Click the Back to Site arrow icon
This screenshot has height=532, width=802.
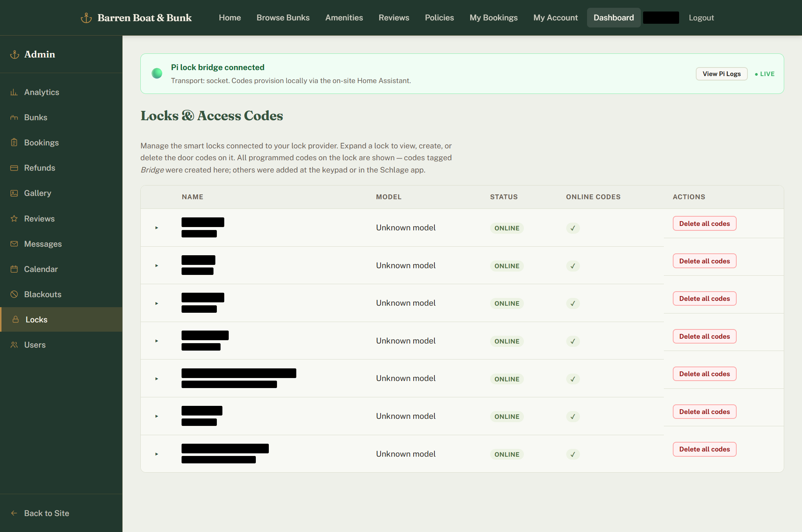click(14, 513)
